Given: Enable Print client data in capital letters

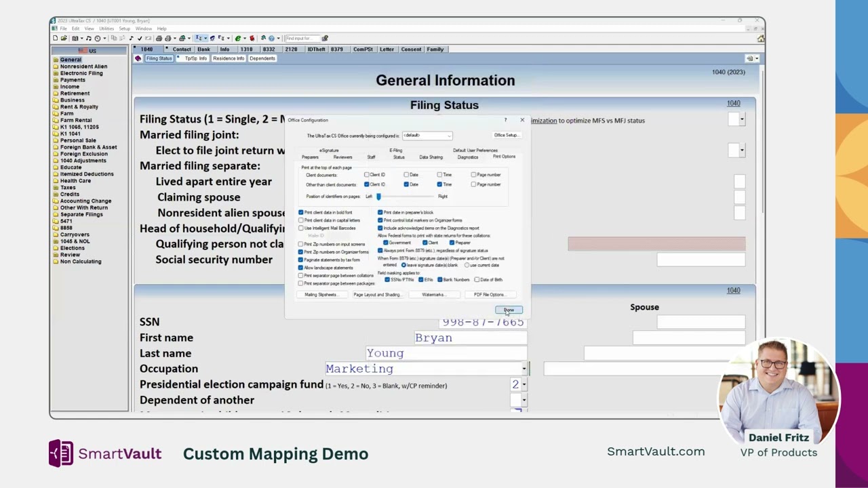Looking at the screenshot, I should click(301, 220).
